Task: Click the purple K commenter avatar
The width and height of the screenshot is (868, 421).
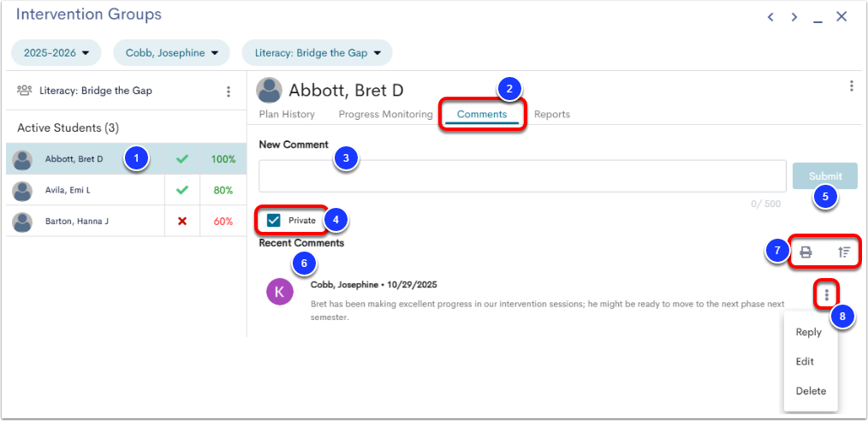Action: pos(279,292)
